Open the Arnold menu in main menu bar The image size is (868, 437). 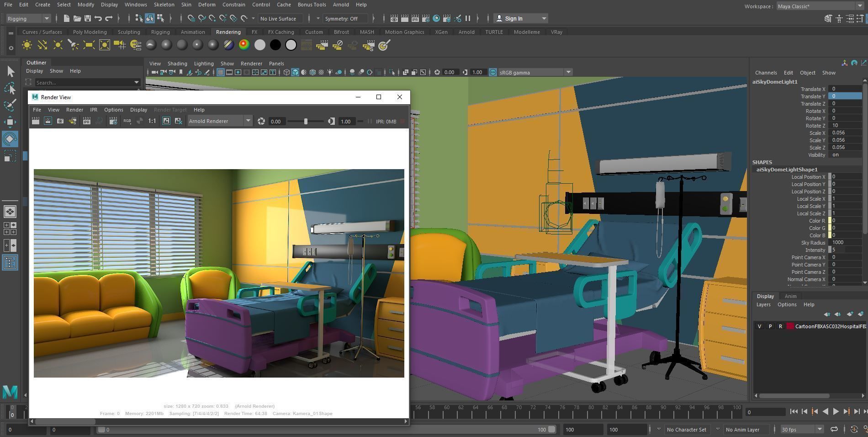(x=341, y=5)
